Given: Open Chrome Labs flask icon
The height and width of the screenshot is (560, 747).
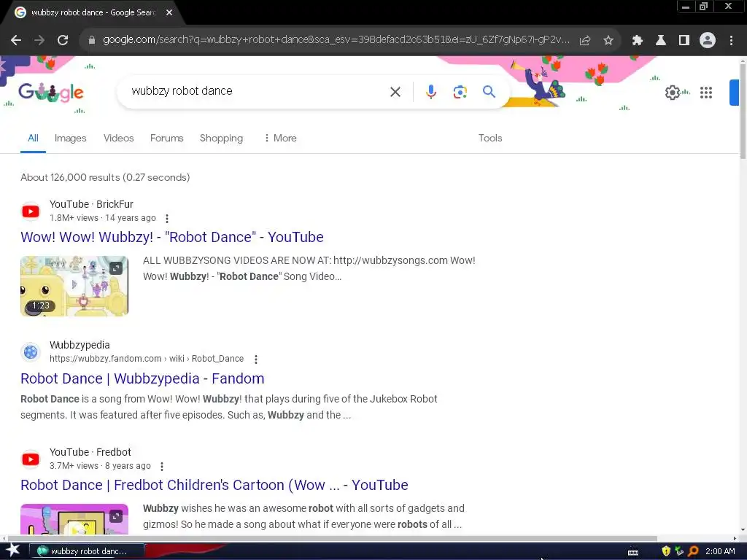Looking at the screenshot, I should point(661,40).
